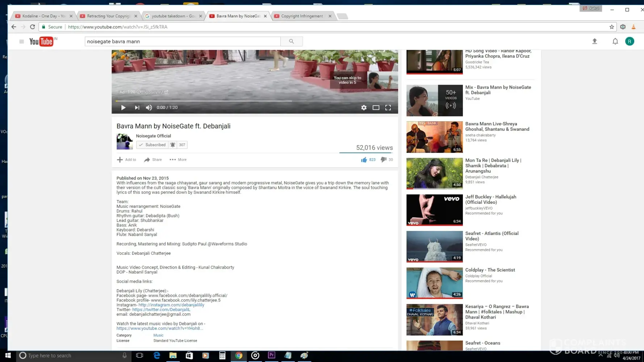Click the thumbs up like icon
The width and height of the screenshot is (644, 362).
pos(364,160)
